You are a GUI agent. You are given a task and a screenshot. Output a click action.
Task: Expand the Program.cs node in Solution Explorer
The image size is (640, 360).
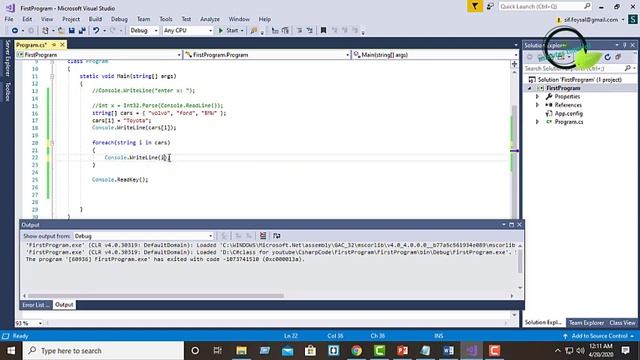click(x=537, y=122)
